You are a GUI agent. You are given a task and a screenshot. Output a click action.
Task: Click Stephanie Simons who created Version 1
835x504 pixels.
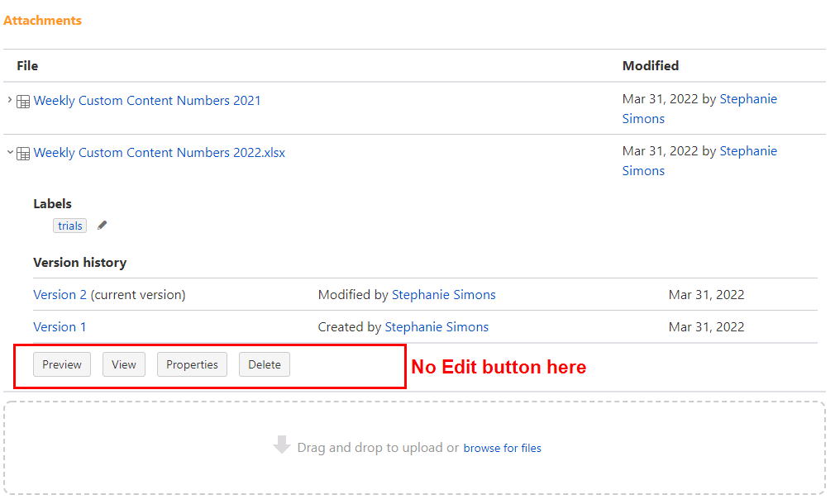[436, 326]
